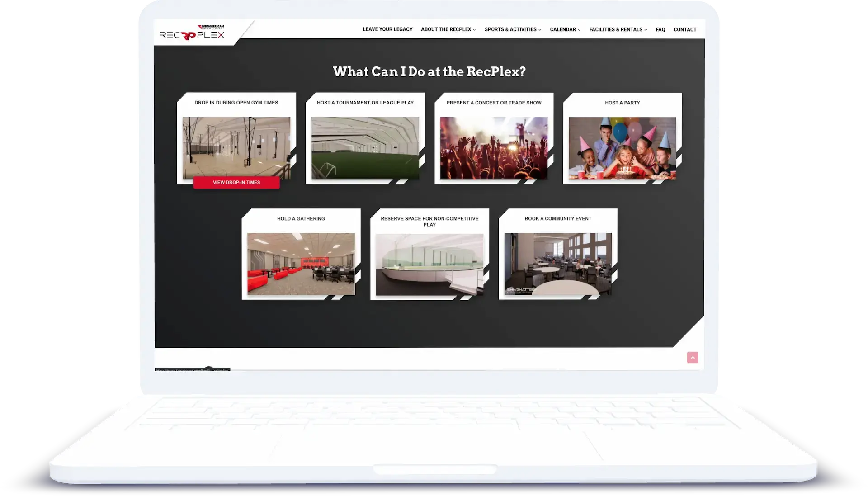Click the FAQ menu item
This screenshot has height=496, width=868.
click(660, 29)
